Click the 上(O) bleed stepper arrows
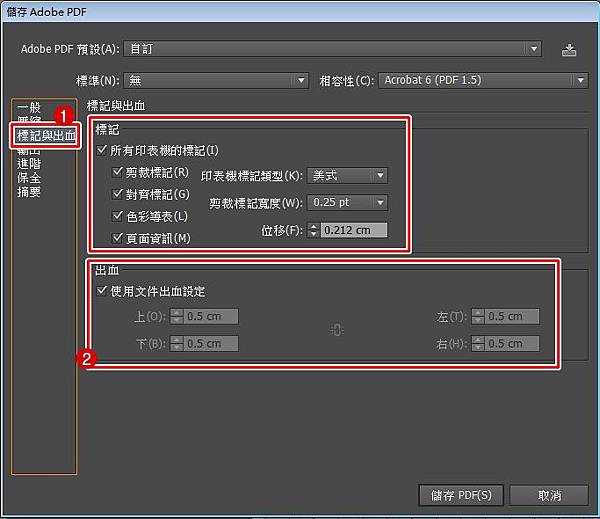 coord(176,316)
